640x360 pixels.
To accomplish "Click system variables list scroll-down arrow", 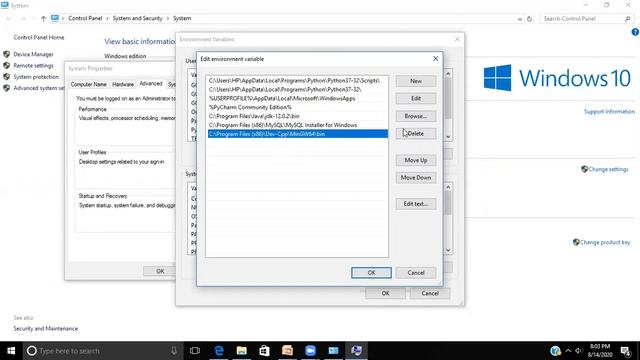I will (x=448, y=250).
